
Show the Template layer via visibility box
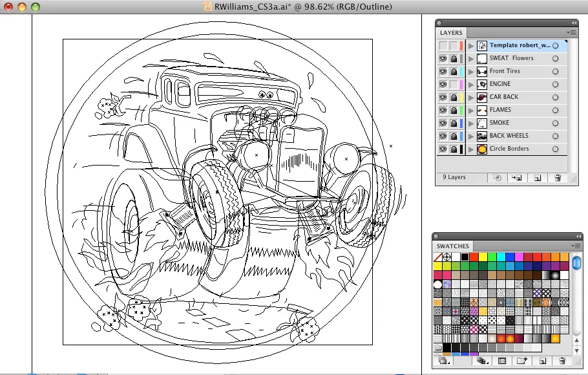coord(443,46)
